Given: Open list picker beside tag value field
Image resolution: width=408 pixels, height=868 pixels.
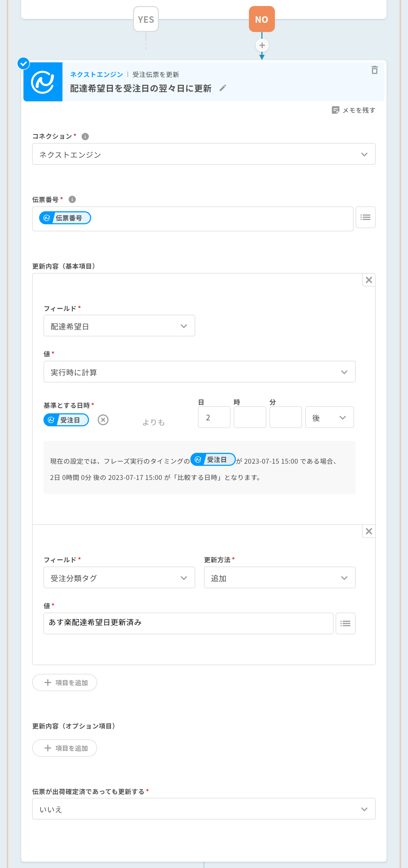Looking at the screenshot, I should pos(345,623).
